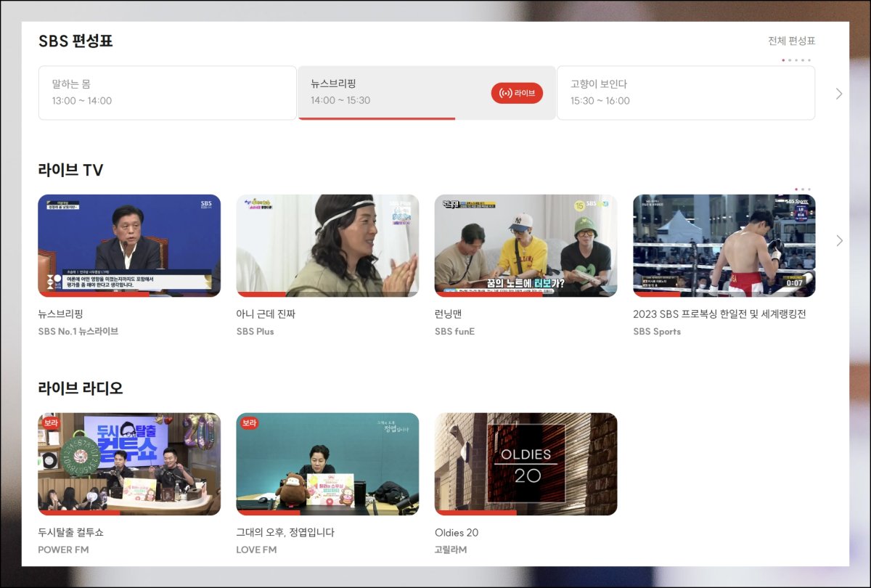Click the 두시탈출 컬투쇼 title text
871x588 pixels.
[x=70, y=532]
